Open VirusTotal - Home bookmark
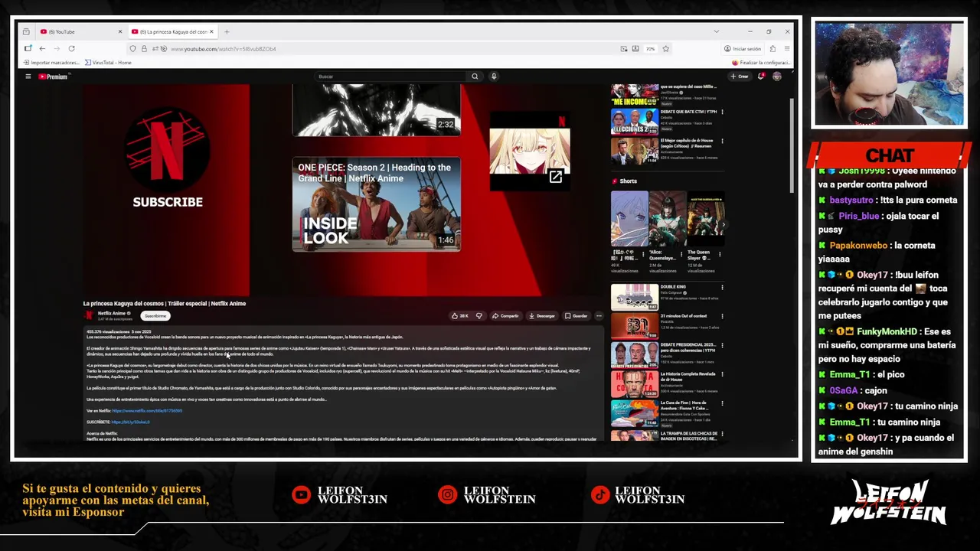This screenshot has height=551, width=980. (x=108, y=63)
